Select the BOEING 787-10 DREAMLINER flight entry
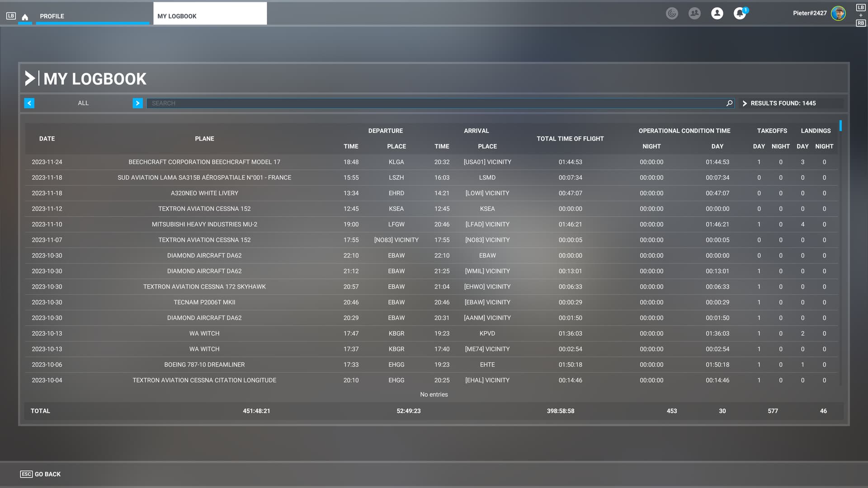Screen dimensions: 868x488 click(x=204, y=365)
